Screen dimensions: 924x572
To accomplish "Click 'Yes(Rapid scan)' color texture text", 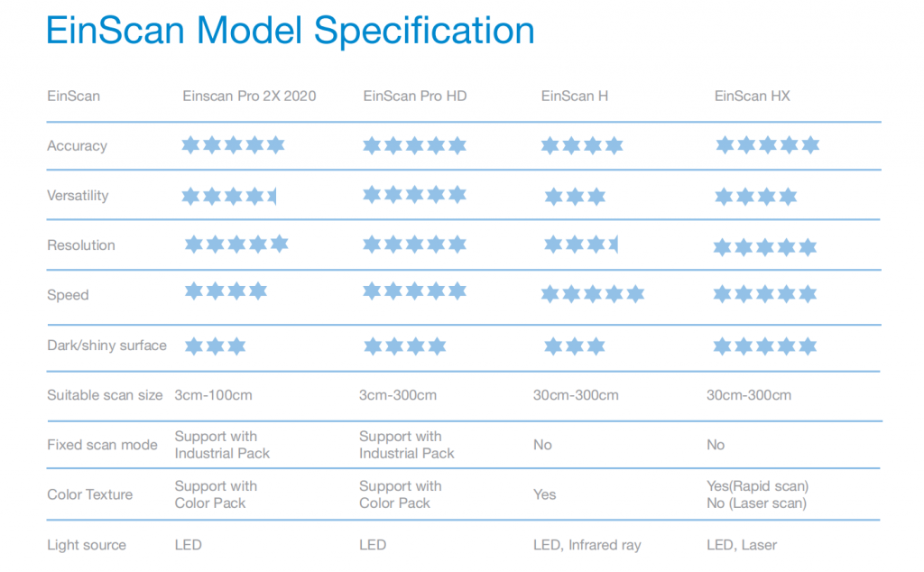I will (757, 486).
